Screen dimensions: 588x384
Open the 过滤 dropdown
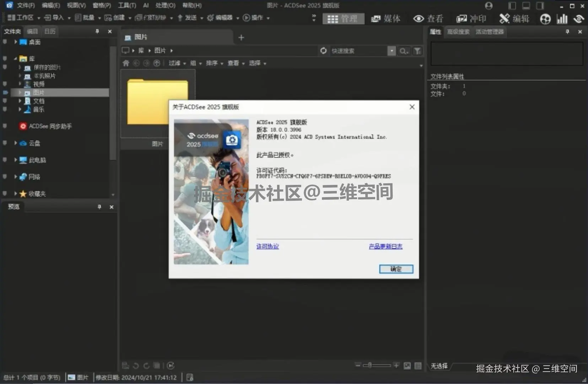click(x=174, y=63)
